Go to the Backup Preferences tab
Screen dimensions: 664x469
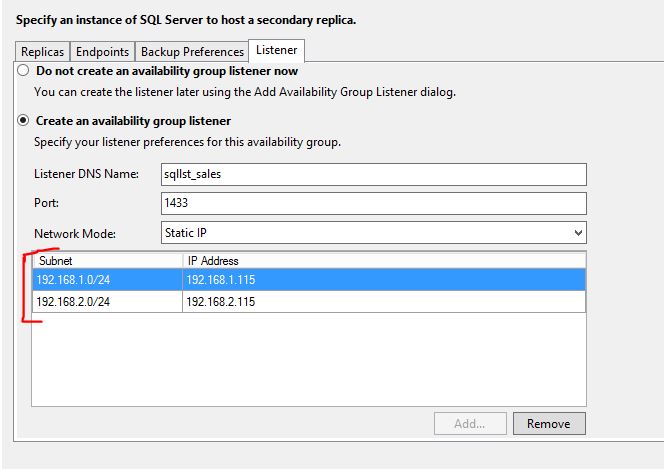pyautogui.click(x=192, y=51)
